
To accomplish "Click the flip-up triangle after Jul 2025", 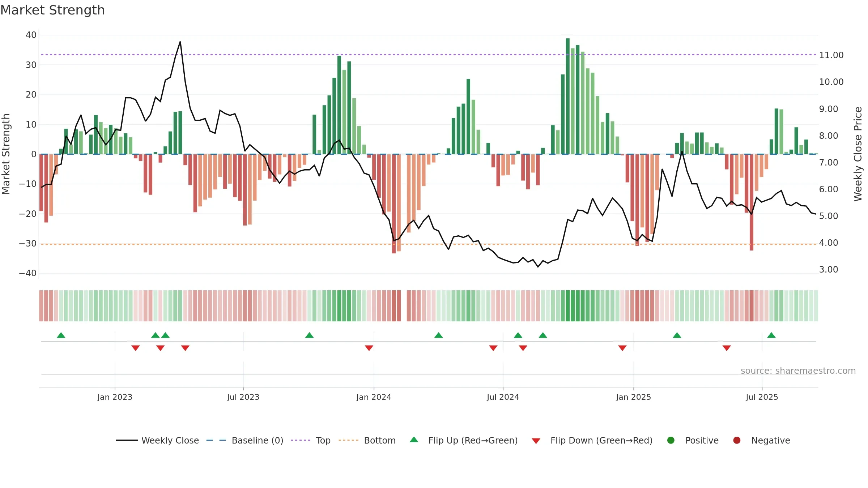I will point(771,335).
